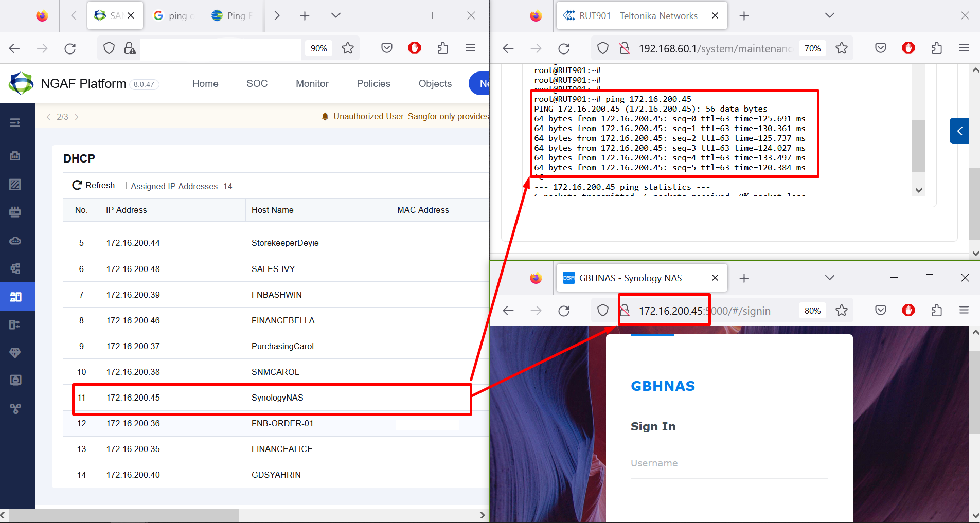The width and height of the screenshot is (980, 523).
Task: Open the Home menu in NGAF
Action: coord(205,84)
